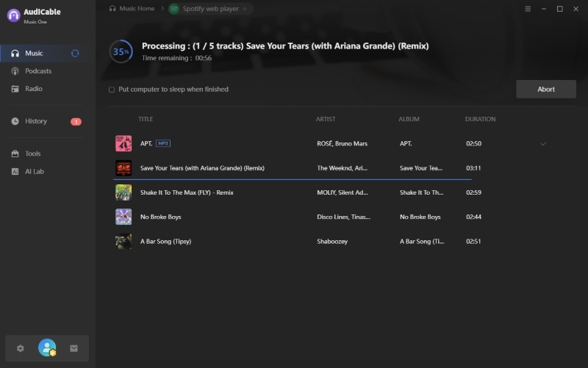Open the hamburger menu icon
Screen dimensions: 588x368
point(528,9)
